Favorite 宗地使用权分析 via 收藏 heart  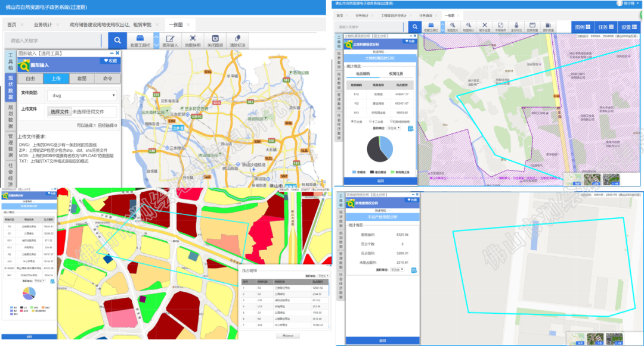[411, 200]
